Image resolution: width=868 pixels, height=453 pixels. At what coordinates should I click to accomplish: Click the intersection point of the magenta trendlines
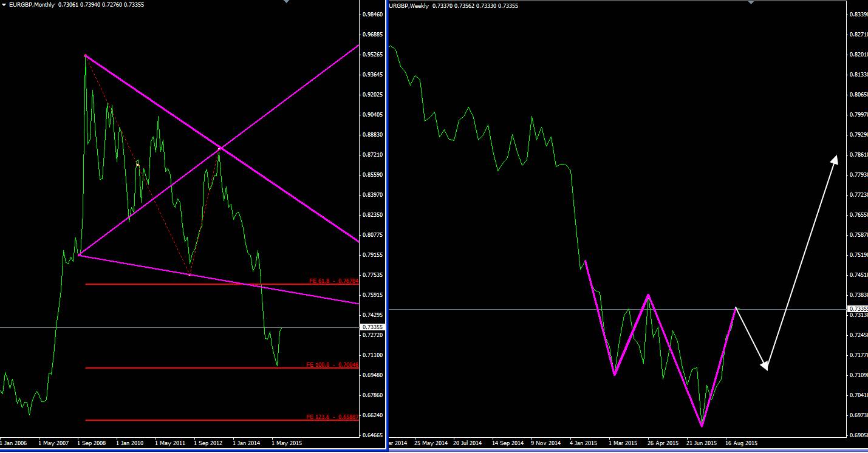point(220,148)
